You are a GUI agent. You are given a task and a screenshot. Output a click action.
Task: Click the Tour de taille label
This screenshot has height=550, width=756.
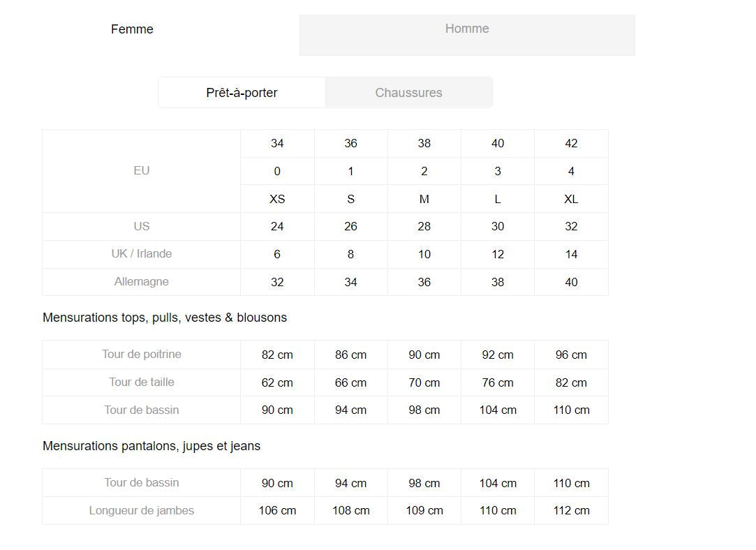[x=141, y=382]
